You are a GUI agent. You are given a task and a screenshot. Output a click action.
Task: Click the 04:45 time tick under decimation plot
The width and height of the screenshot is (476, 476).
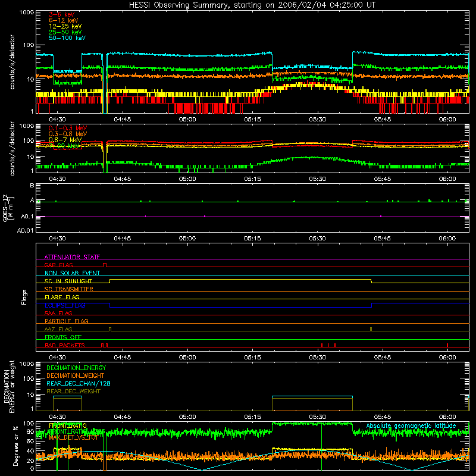click(x=123, y=417)
